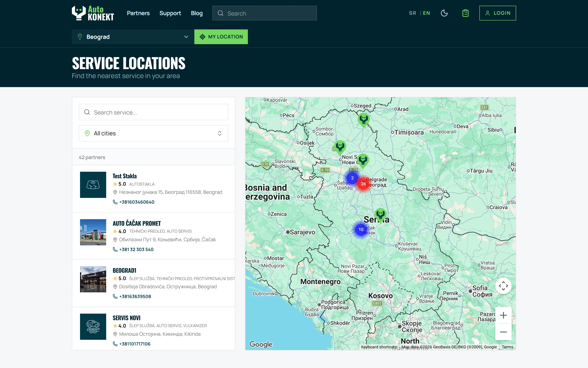This screenshot has width=588, height=368.
Task: Open BEOGRAD1 partner title
Action: click(124, 270)
